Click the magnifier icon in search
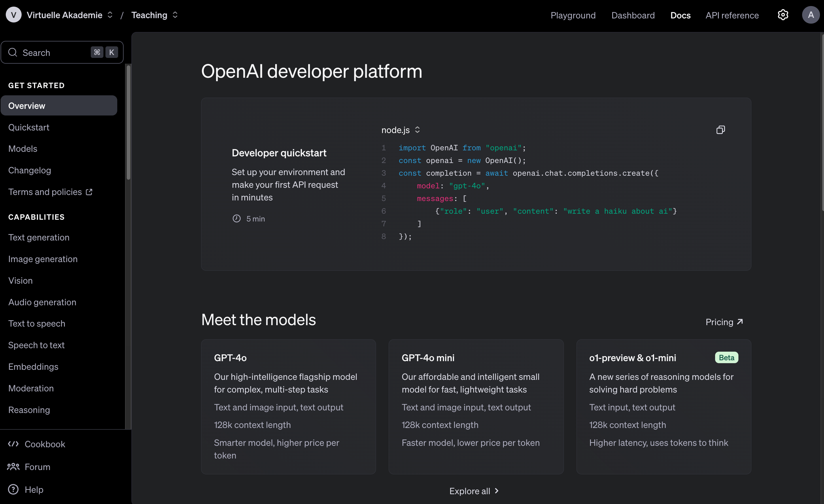The height and width of the screenshot is (504, 824). click(13, 52)
